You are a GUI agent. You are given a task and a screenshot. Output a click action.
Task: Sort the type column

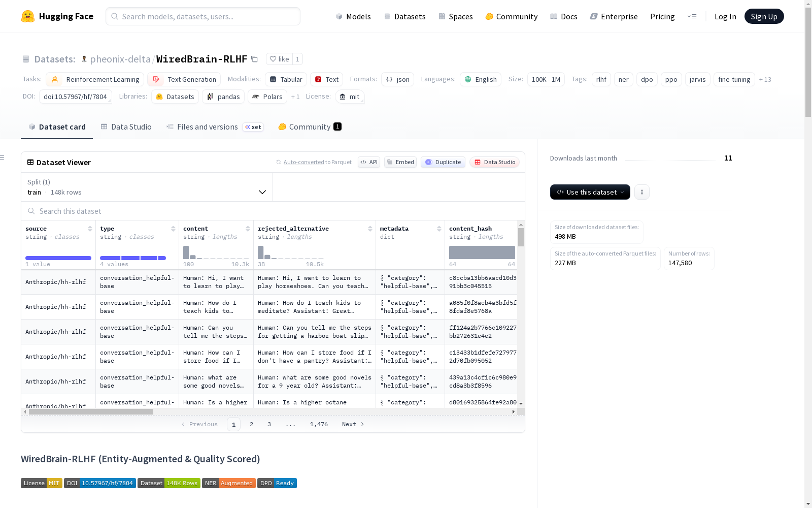(173, 229)
